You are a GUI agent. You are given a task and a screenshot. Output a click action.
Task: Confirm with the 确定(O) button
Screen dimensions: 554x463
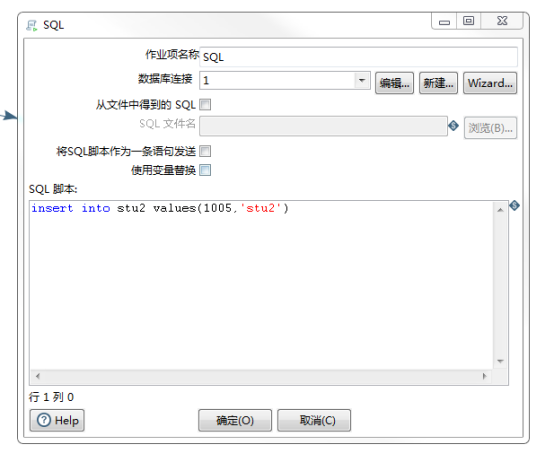tap(235, 420)
